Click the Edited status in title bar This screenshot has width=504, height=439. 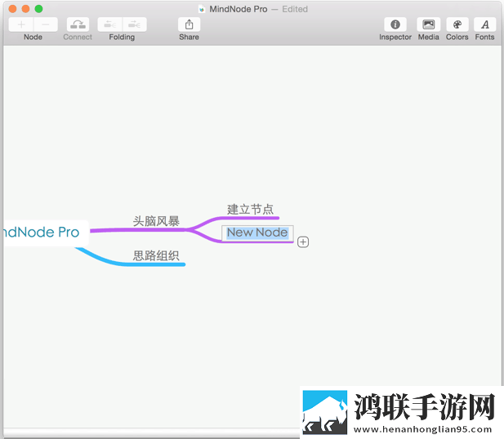[295, 9]
